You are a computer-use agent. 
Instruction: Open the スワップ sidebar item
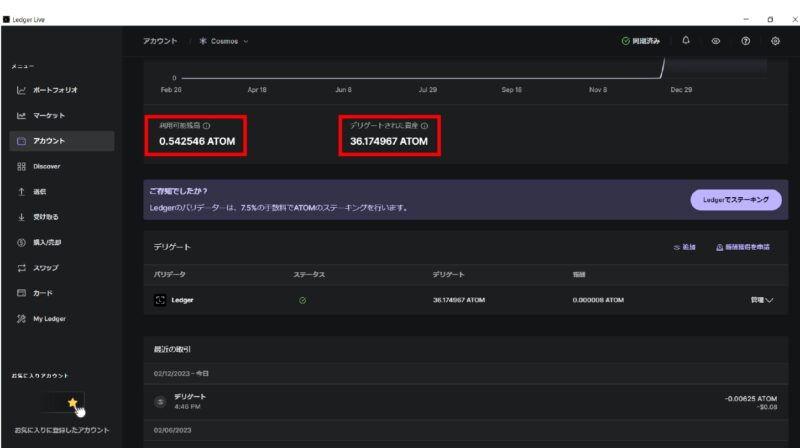click(43, 268)
